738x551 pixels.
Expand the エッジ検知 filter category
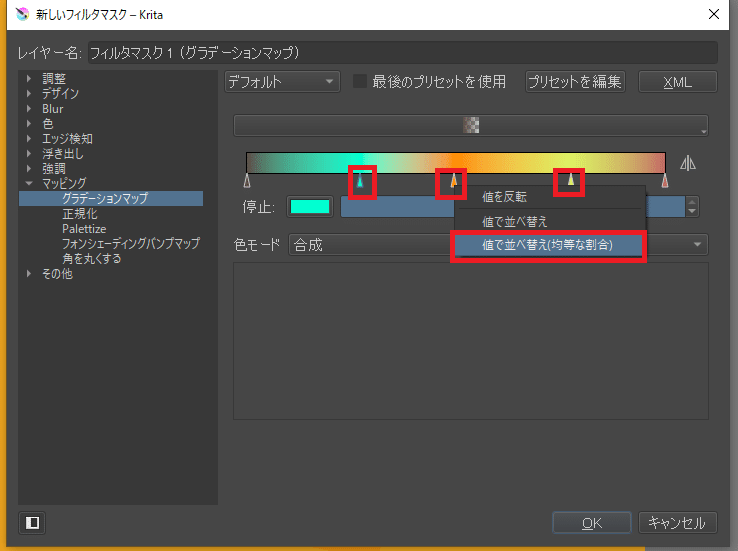29,138
